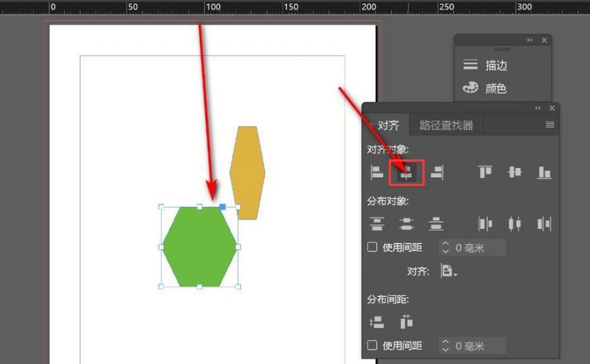The image size is (590, 364).
Task: Collapse the align panel with double arrows
Action: coord(538,108)
